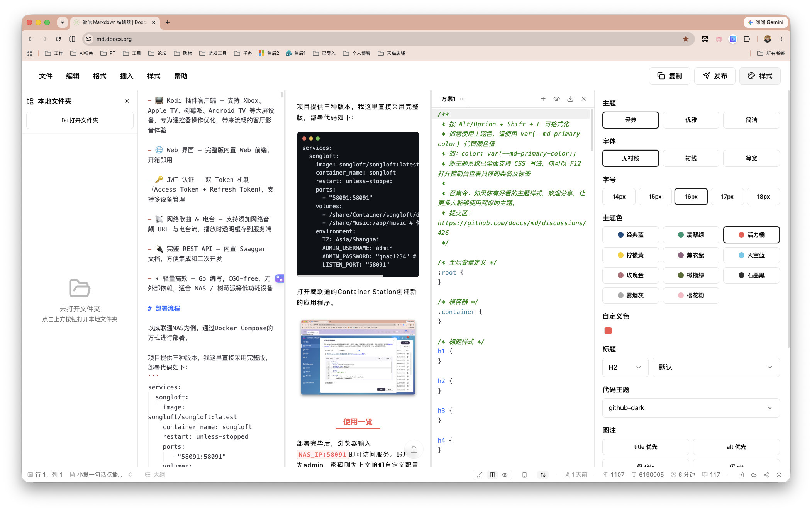Click the Container Station screenshot thumbnail in preview
This screenshot has height=511, width=812.
pyautogui.click(x=358, y=357)
